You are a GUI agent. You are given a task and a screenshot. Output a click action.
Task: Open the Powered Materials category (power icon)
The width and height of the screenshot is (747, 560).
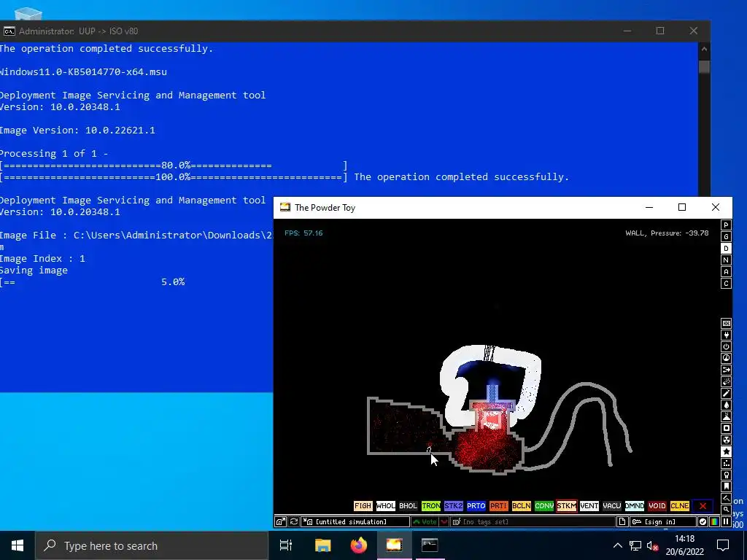tap(726, 346)
